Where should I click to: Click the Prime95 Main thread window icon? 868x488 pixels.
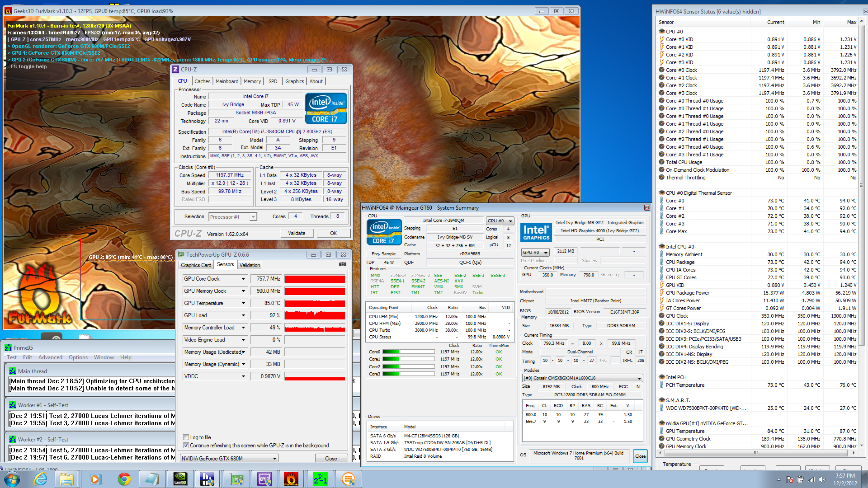click(13, 371)
